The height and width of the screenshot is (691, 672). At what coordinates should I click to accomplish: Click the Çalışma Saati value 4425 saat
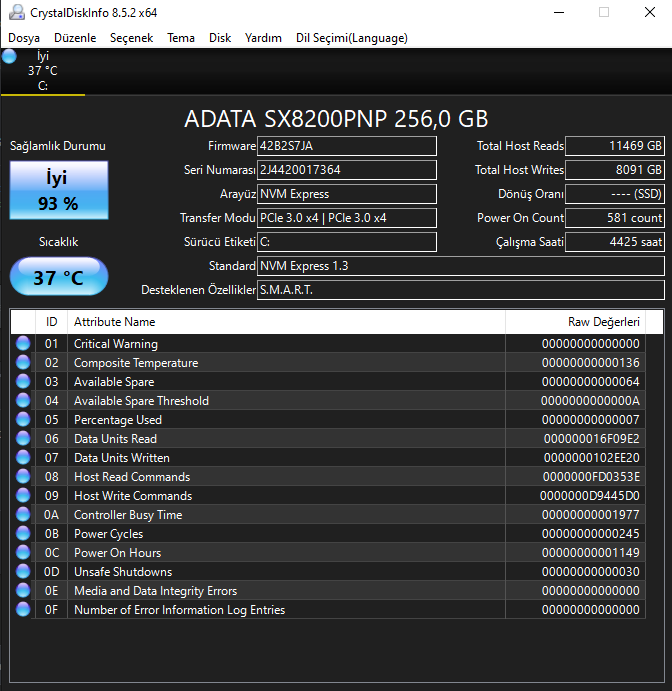point(615,242)
